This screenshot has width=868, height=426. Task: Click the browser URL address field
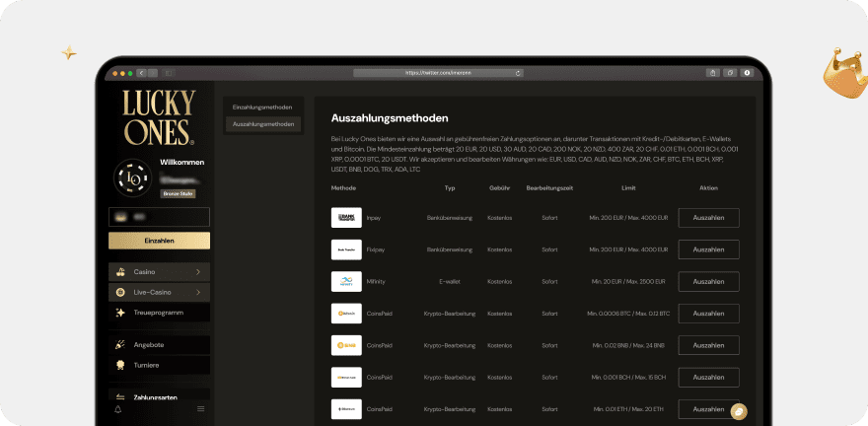[x=434, y=73]
